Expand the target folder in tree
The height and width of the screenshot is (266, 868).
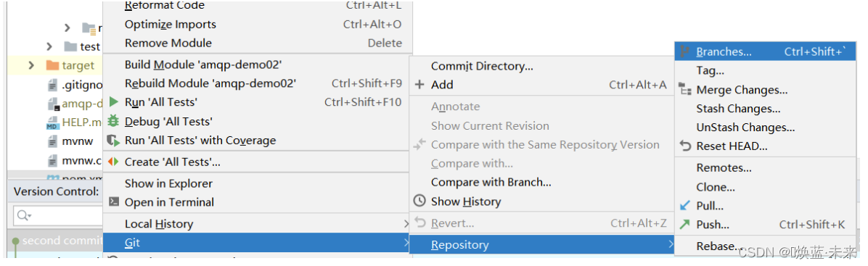point(31,65)
